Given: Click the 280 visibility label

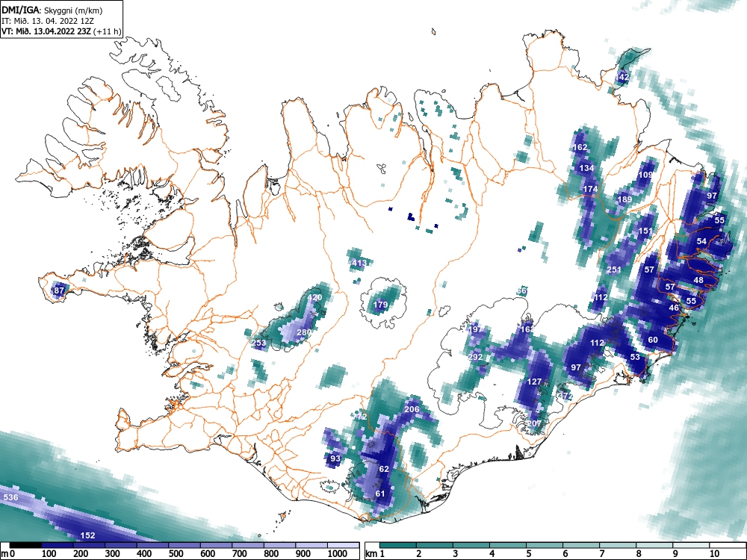Looking at the screenshot, I should [304, 332].
